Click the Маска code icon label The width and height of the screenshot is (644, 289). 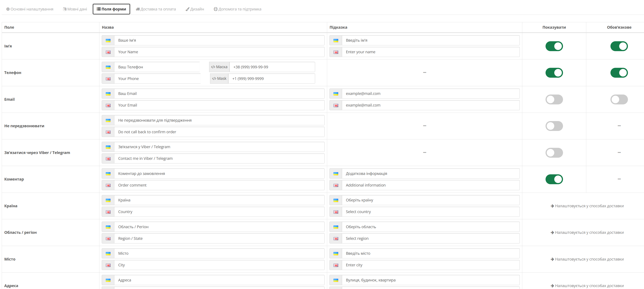[x=219, y=67]
